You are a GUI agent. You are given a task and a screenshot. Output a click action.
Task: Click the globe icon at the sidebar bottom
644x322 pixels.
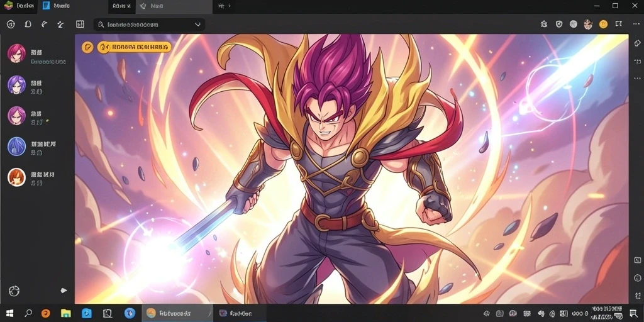click(14, 291)
